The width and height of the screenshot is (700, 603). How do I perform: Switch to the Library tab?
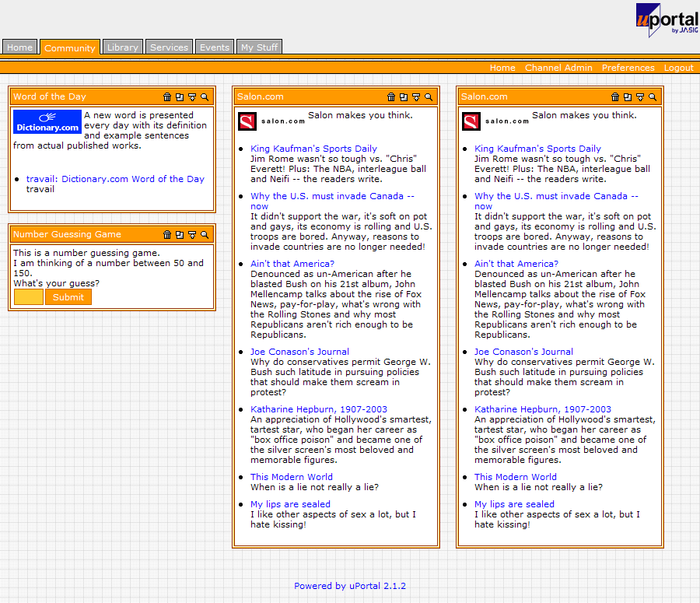[x=122, y=47]
